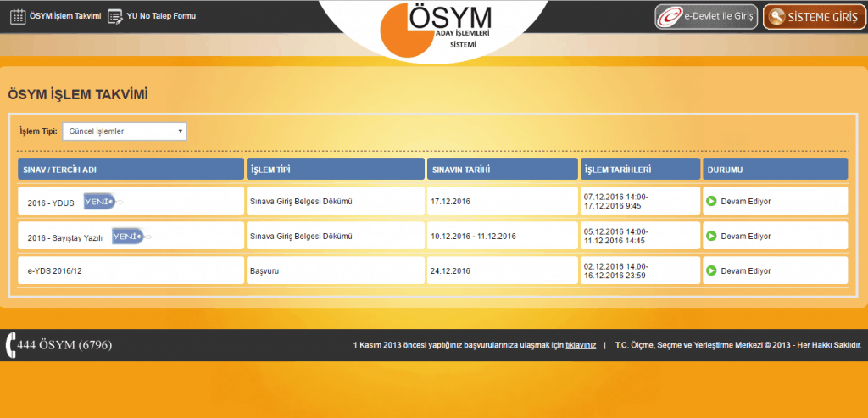Viewport: 868px width, 418px height.
Task: Click the ÖSYM İşlem Takvimi calendar icon
Action: pyautogui.click(x=17, y=16)
